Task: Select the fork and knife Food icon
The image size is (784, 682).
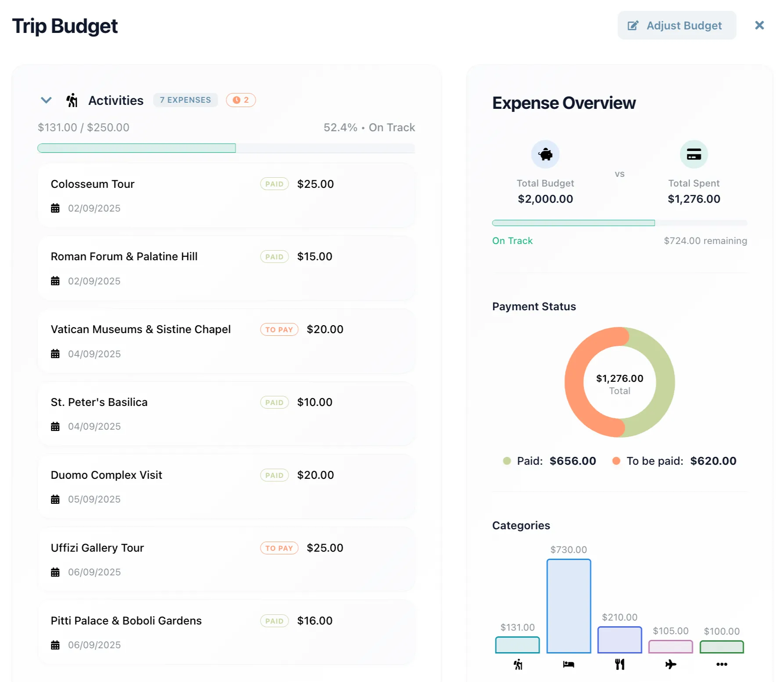Action: click(x=619, y=664)
